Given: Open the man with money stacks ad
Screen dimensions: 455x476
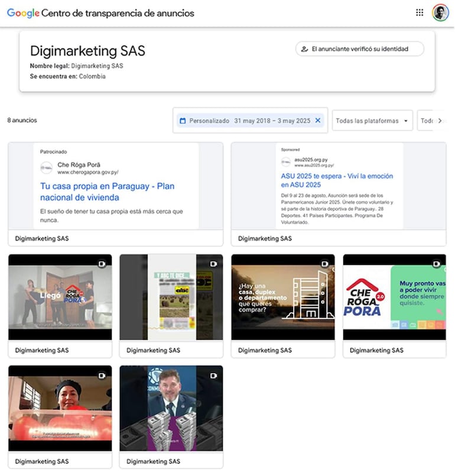Looking at the screenshot, I should coord(171,409).
